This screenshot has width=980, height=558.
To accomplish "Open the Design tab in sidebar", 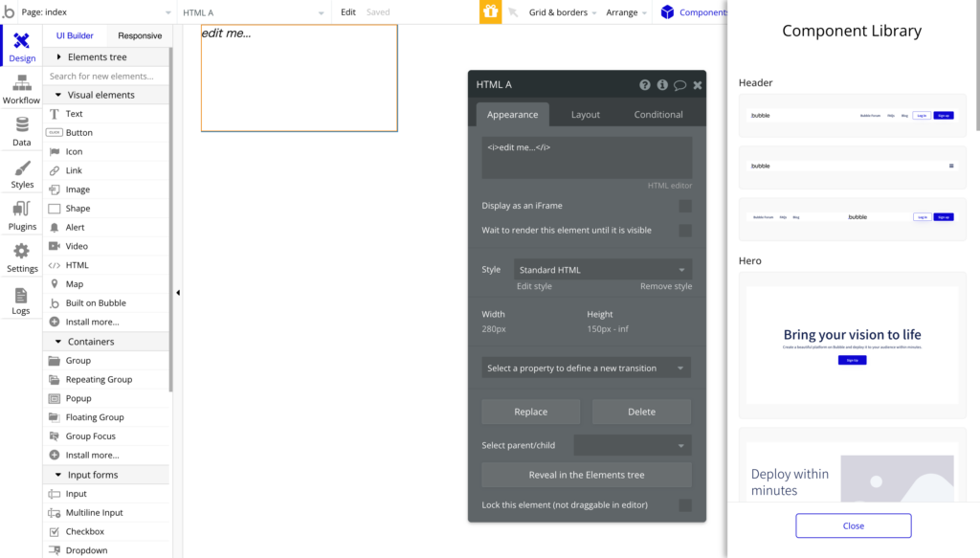I will point(22,47).
